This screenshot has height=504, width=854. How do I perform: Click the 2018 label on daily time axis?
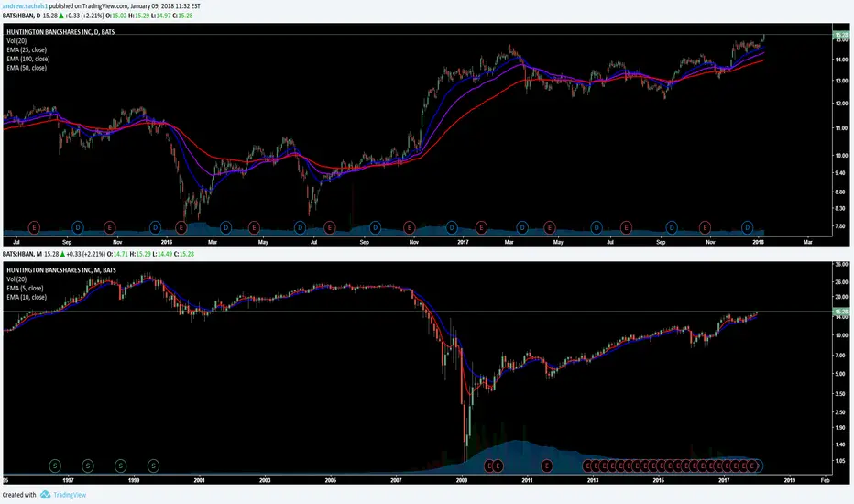point(758,242)
